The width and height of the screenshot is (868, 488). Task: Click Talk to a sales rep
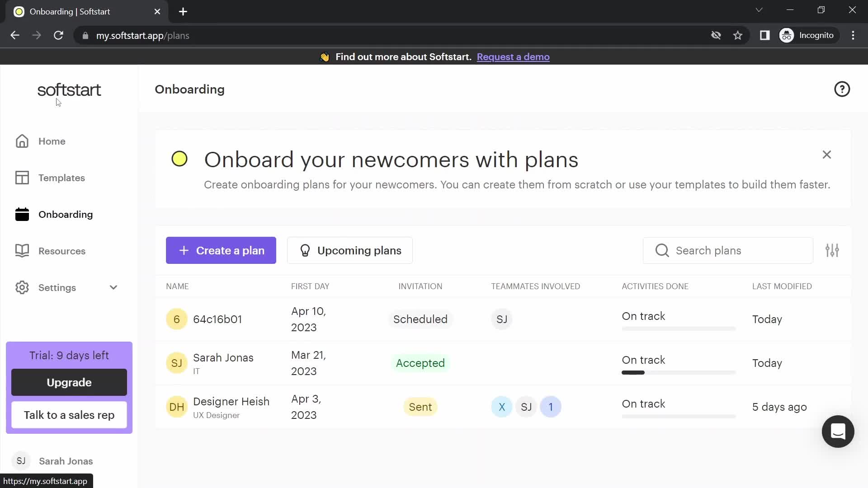point(69,415)
